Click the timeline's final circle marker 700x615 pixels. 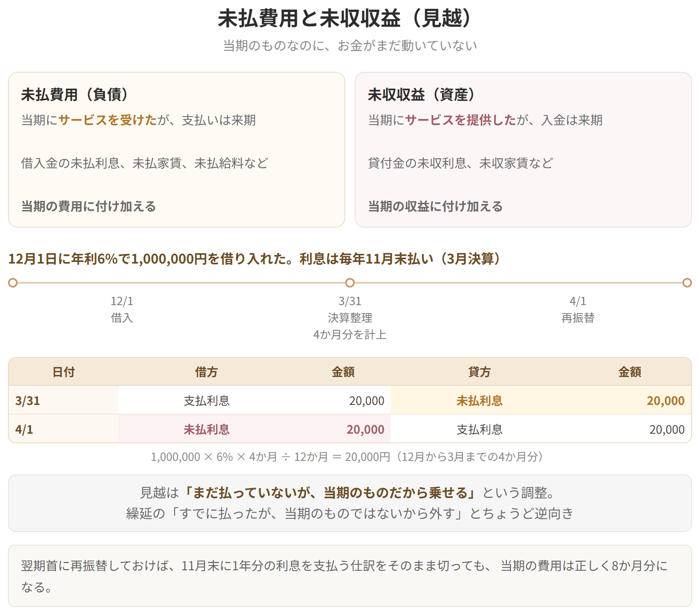coord(687,283)
